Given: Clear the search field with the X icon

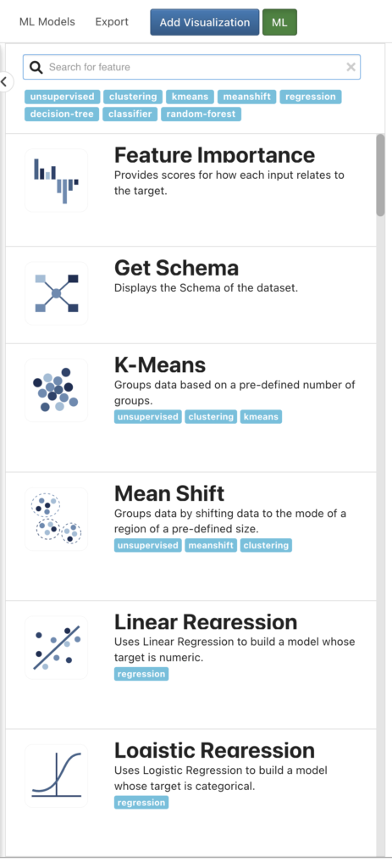Looking at the screenshot, I should click(351, 67).
